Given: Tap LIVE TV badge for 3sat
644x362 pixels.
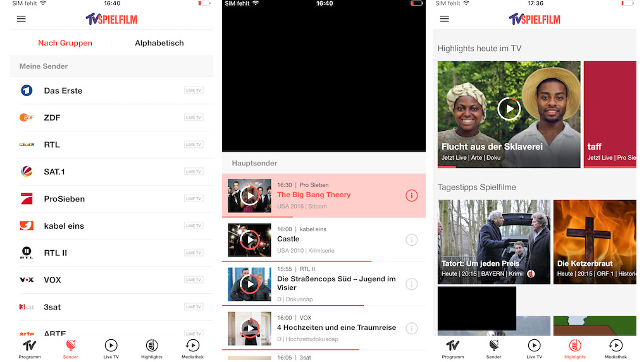Looking at the screenshot, I should 194,307.
